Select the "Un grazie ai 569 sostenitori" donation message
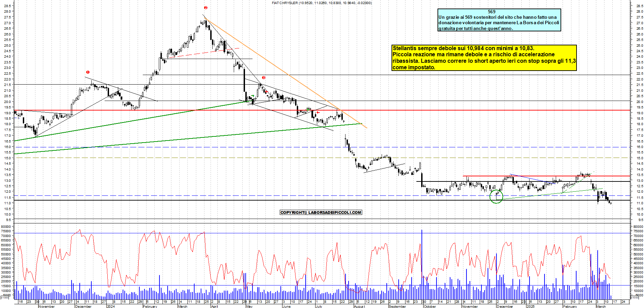Image resolution: width=644 pixels, height=308 pixels. pyautogui.click(x=499, y=23)
